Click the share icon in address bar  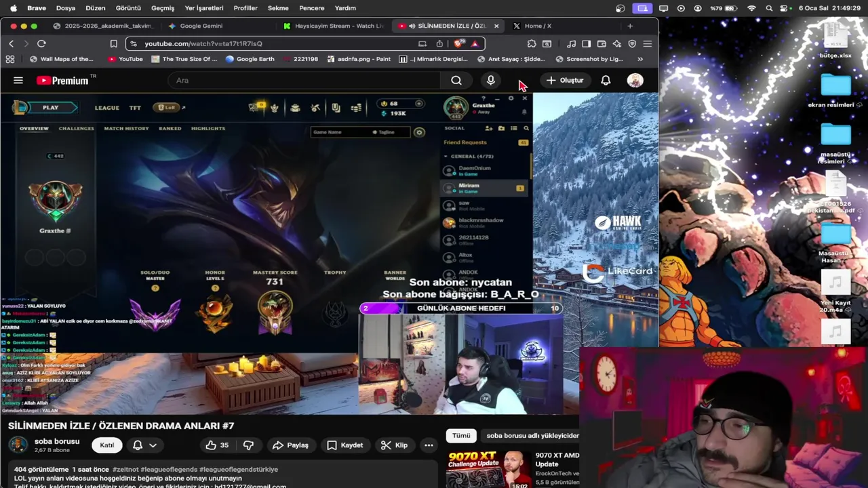pos(439,43)
